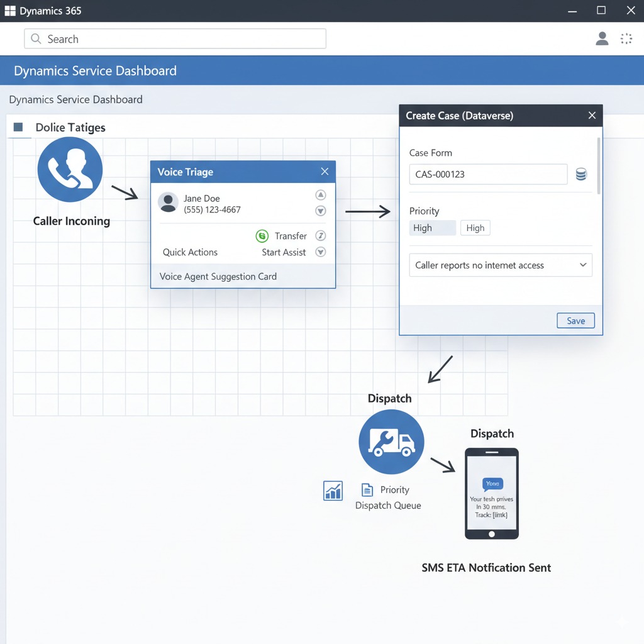Click Jane Doe caller name
The image size is (644, 644).
point(202,198)
